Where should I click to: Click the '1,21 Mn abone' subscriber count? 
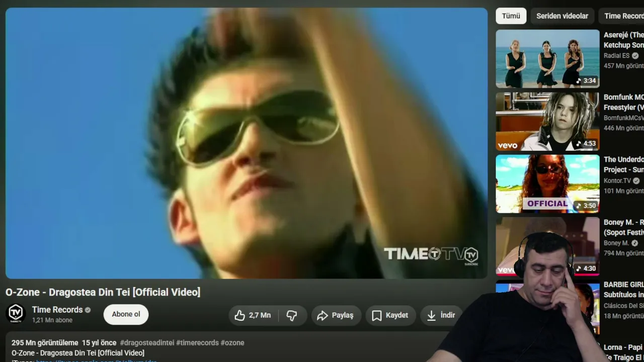coord(52,320)
